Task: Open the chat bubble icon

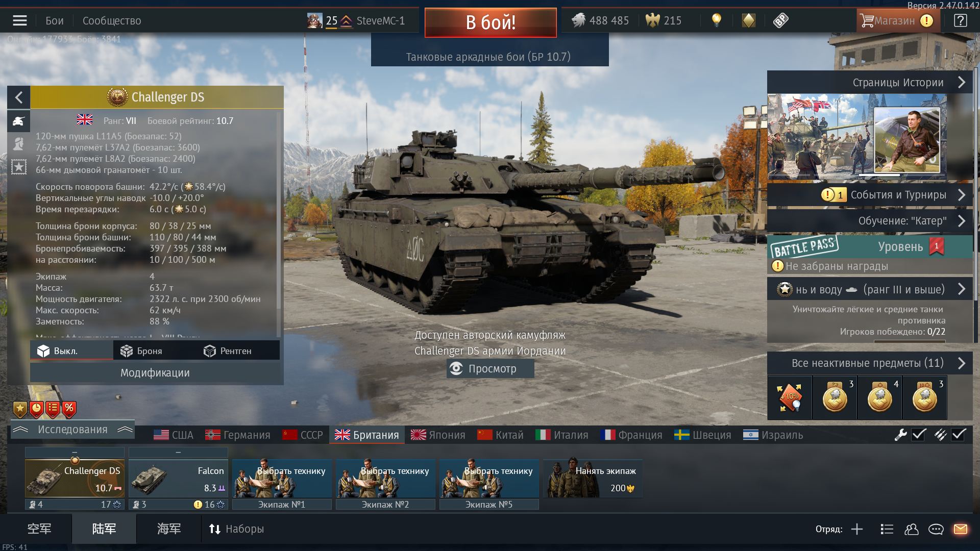Action: click(x=936, y=529)
